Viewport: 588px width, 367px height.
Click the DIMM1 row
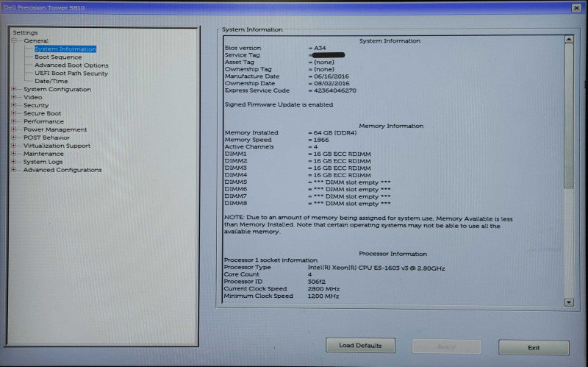tap(298, 154)
